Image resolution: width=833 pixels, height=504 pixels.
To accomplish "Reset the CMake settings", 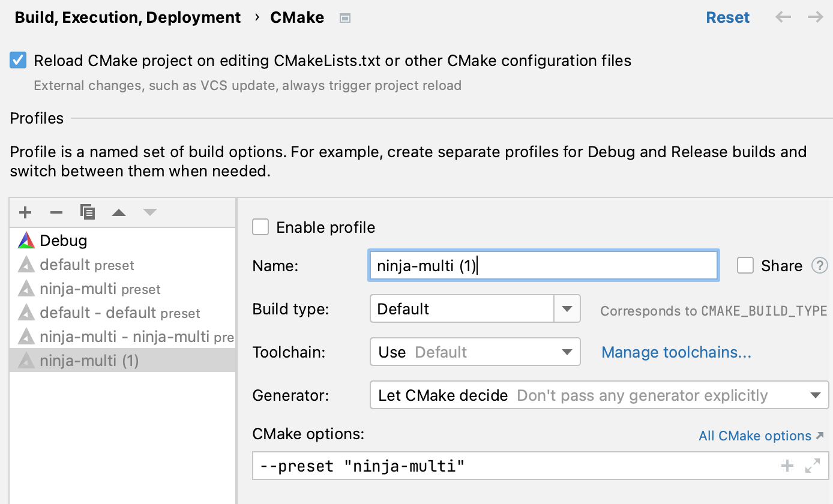I will pyautogui.click(x=727, y=17).
